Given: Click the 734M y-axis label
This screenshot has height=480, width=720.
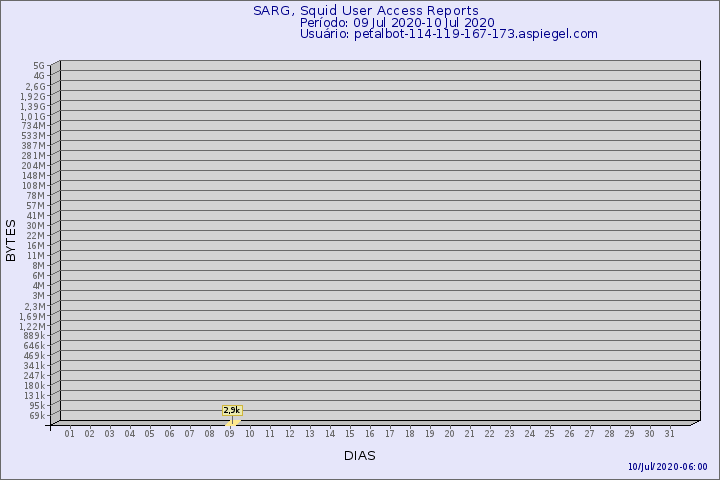Looking at the screenshot, I should click(x=34, y=126).
